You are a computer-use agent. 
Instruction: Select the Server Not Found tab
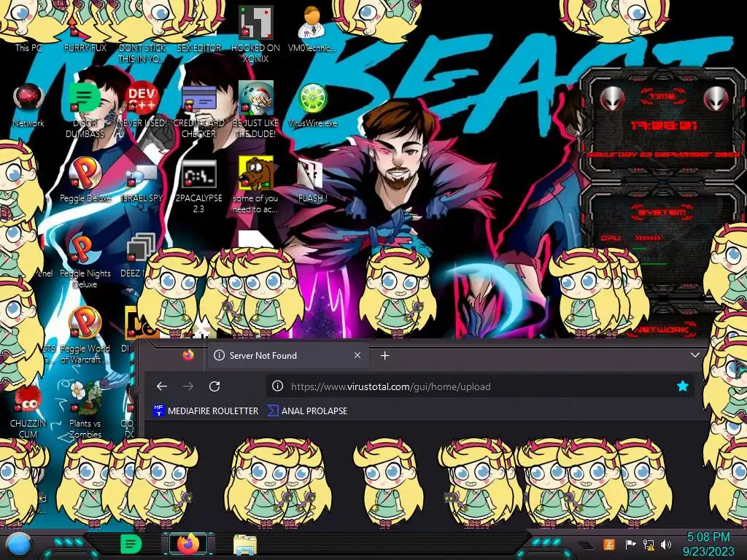pos(287,355)
